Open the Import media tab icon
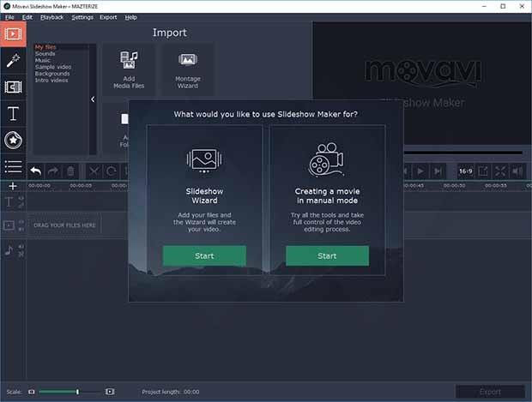 coord(13,34)
